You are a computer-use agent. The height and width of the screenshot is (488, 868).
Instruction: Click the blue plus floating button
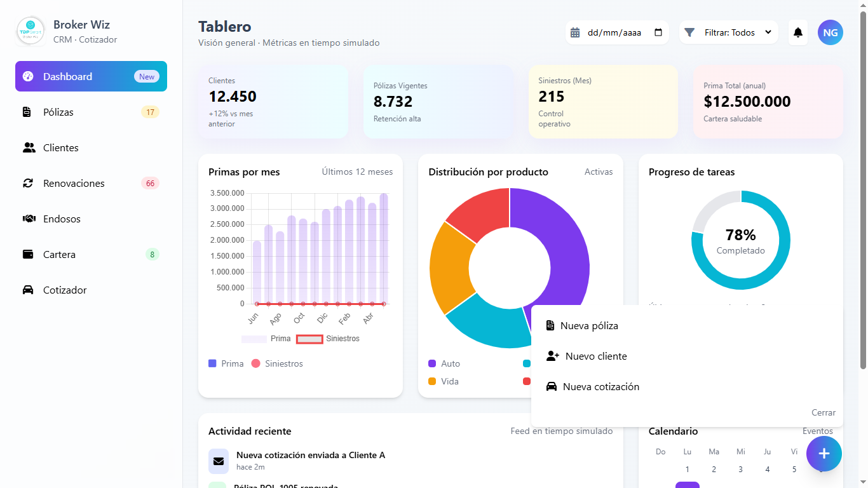pyautogui.click(x=824, y=453)
